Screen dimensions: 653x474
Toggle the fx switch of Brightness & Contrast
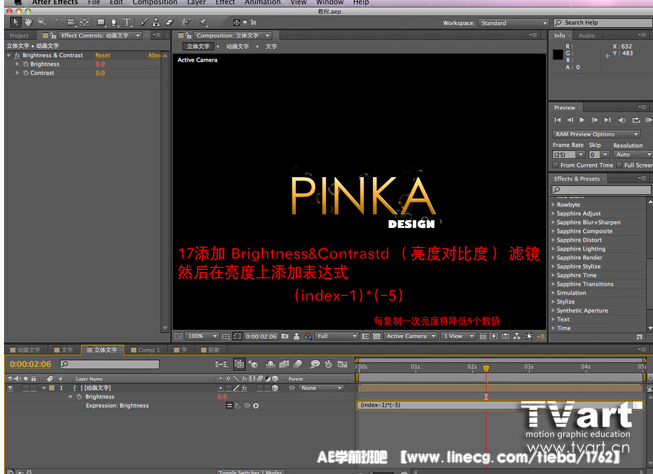click(17, 55)
